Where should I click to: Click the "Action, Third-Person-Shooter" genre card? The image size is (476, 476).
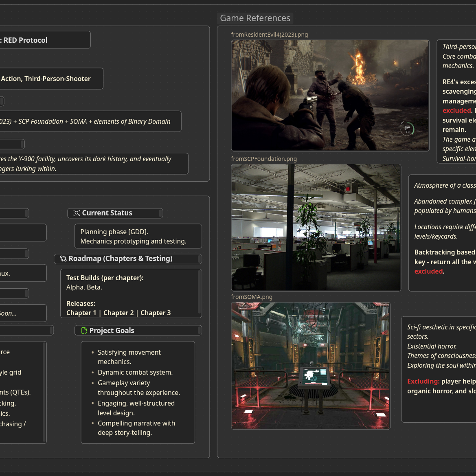pyautogui.click(x=52, y=79)
